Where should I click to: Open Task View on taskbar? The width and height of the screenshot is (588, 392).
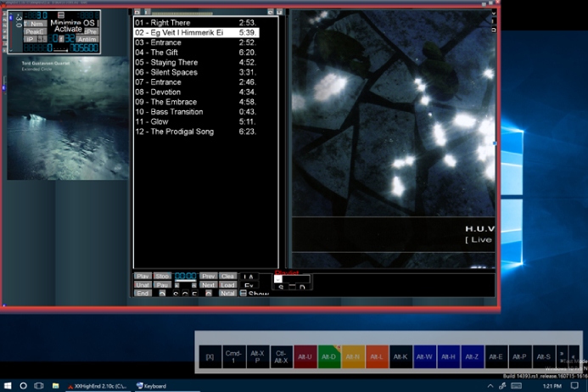pyautogui.click(x=39, y=385)
